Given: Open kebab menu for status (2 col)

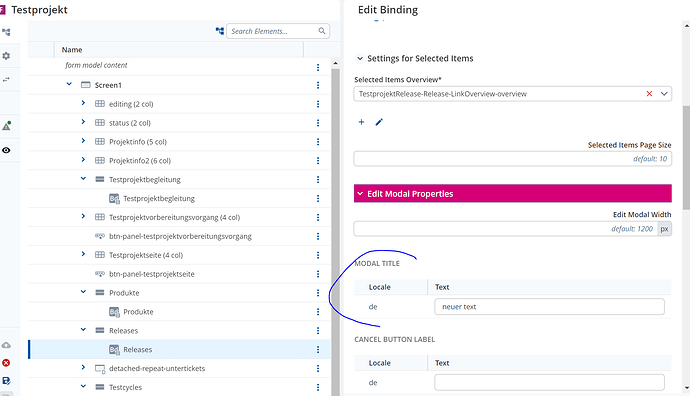Looking at the screenshot, I should point(318,123).
